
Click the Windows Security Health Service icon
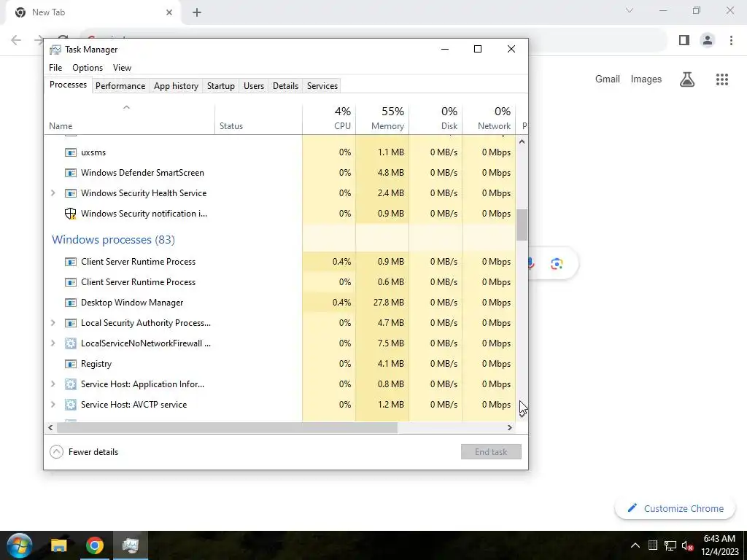71,193
